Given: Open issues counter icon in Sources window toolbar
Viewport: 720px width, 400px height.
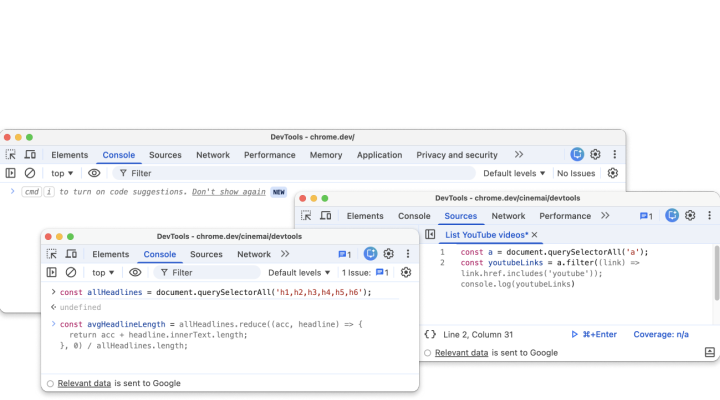Looking at the screenshot, I should point(646,216).
